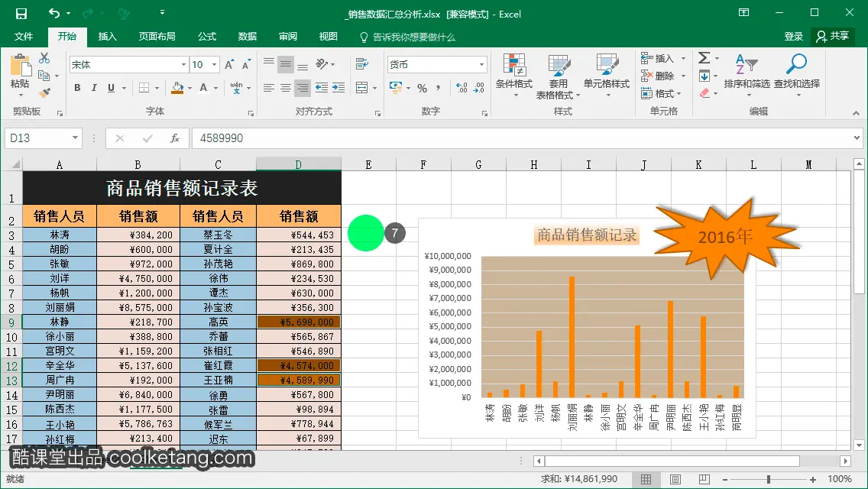Image resolution: width=868 pixels, height=489 pixels.
Task: Toggle Italic formatting
Action: click(x=94, y=88)
